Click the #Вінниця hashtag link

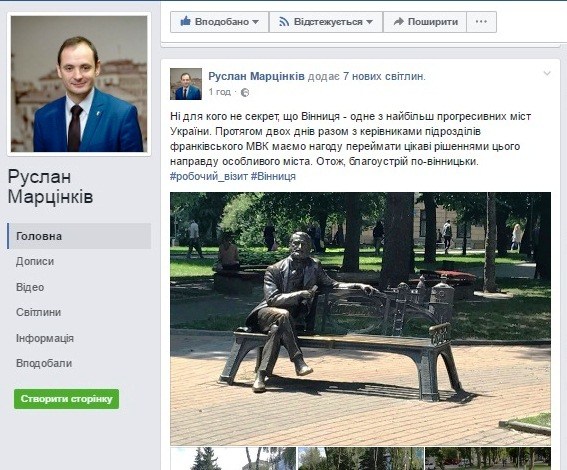(273, 176)
